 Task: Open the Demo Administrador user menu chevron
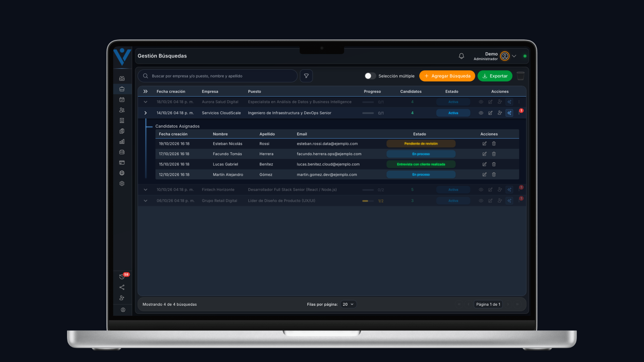pos(514,56)
